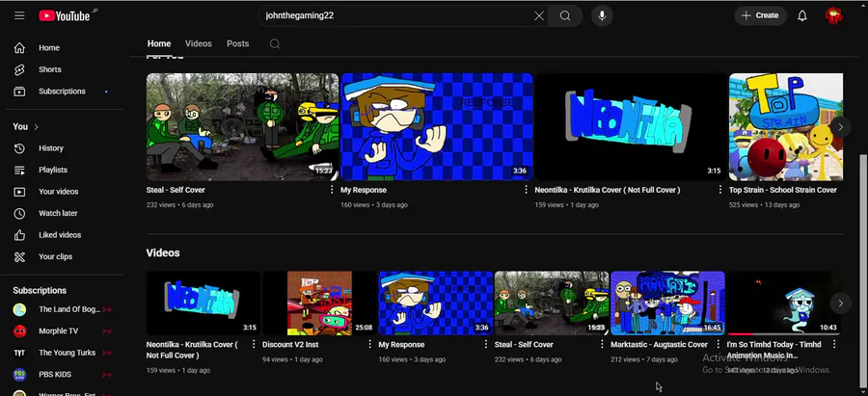This screenshot has height=396, width=868.
Task: Clear the search box with the X
Action: tap(538, 16)
